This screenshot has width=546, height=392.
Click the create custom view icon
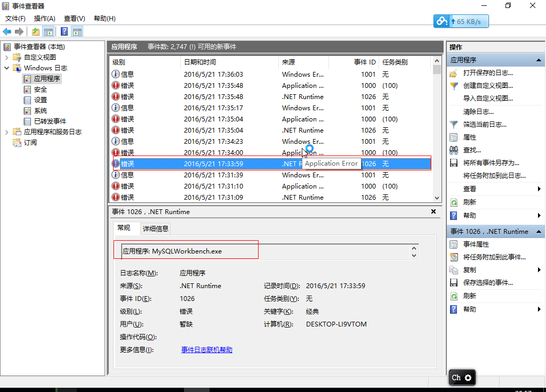(x=454, y=86)
